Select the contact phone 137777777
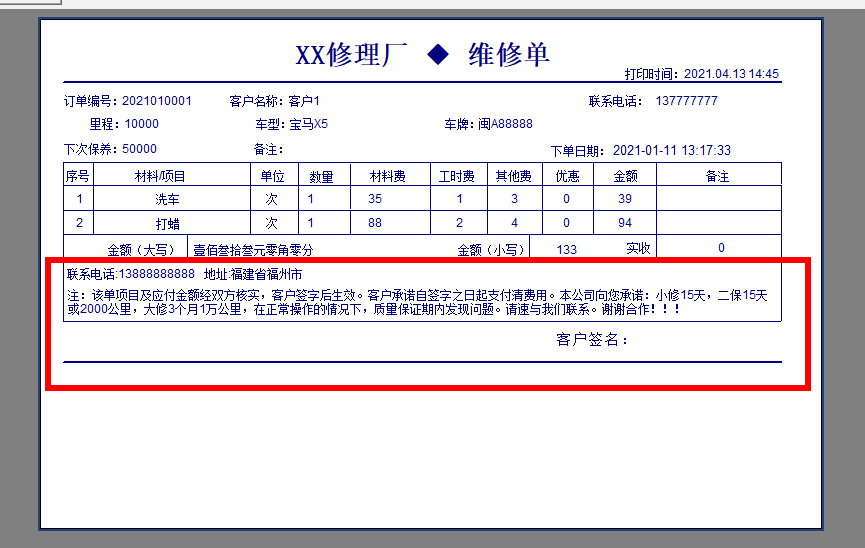 pos(686,101)
